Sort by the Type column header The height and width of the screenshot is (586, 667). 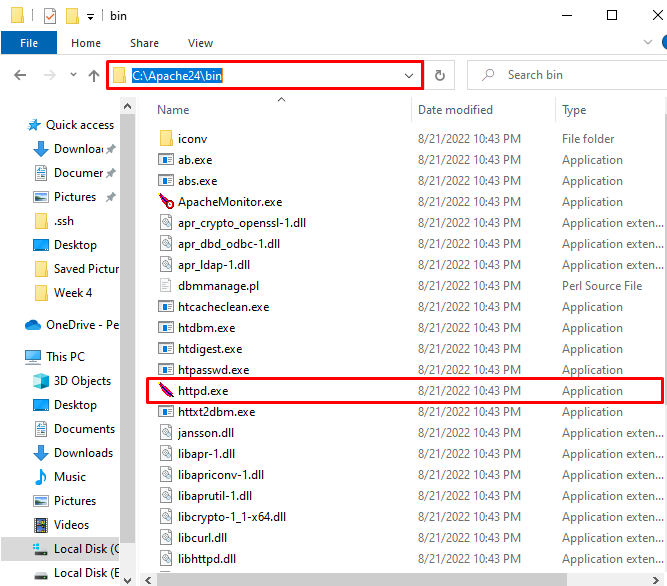(x=574, y=110)
